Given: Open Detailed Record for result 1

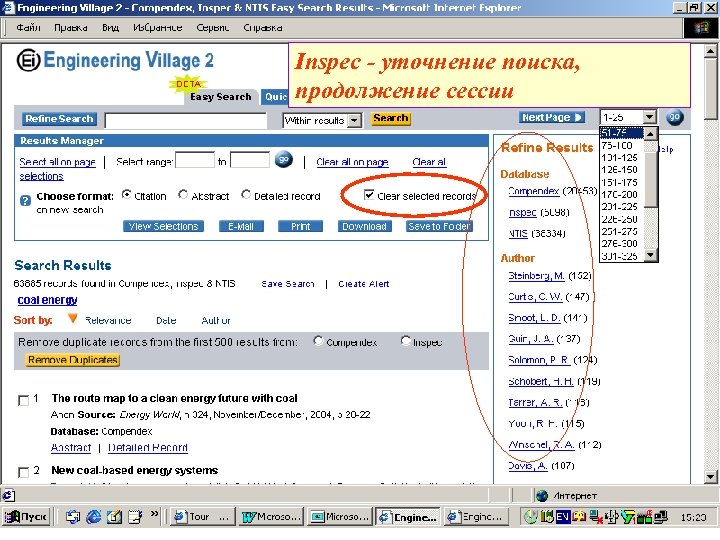Looking at the screenshot, I should click(x=148, y=447).
